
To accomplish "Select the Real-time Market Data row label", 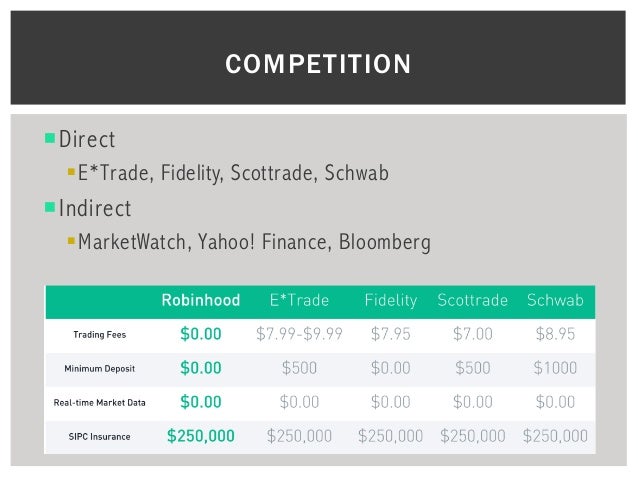I will (99, 402).
